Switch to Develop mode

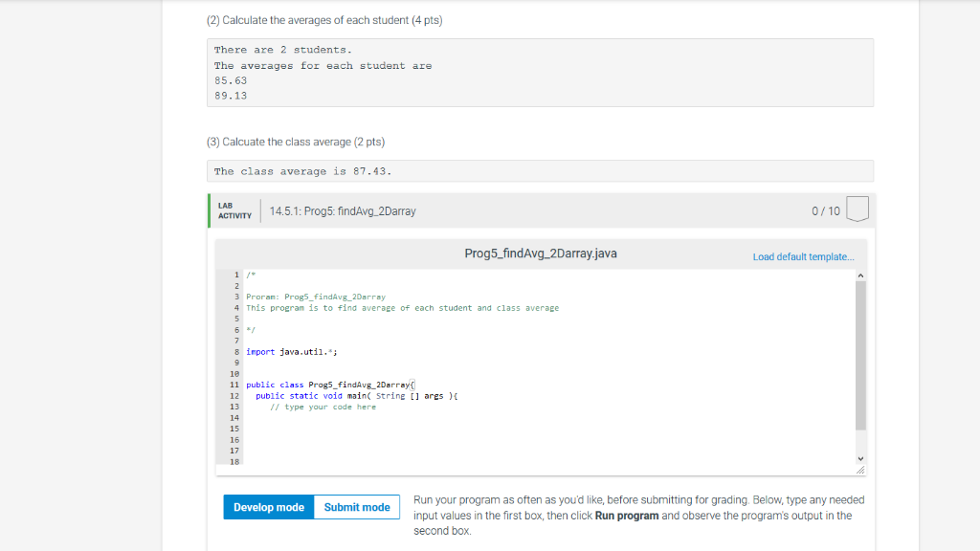(269, 507)
